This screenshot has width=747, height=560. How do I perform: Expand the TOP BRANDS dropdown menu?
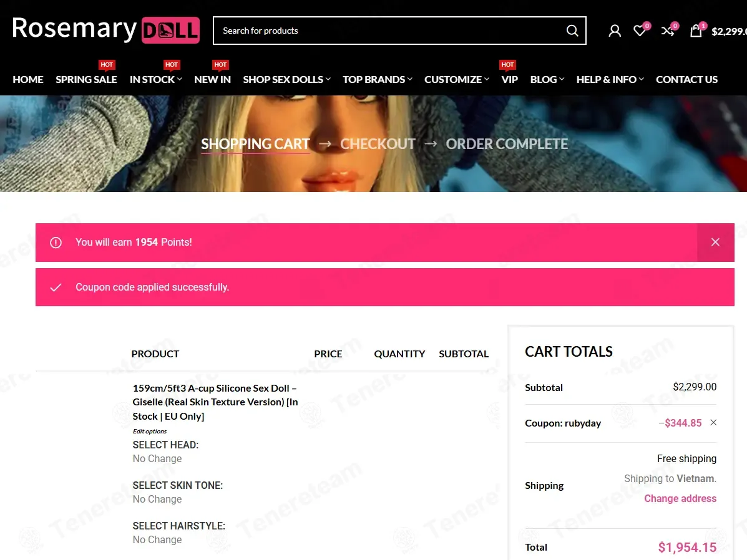coord(378,80)
